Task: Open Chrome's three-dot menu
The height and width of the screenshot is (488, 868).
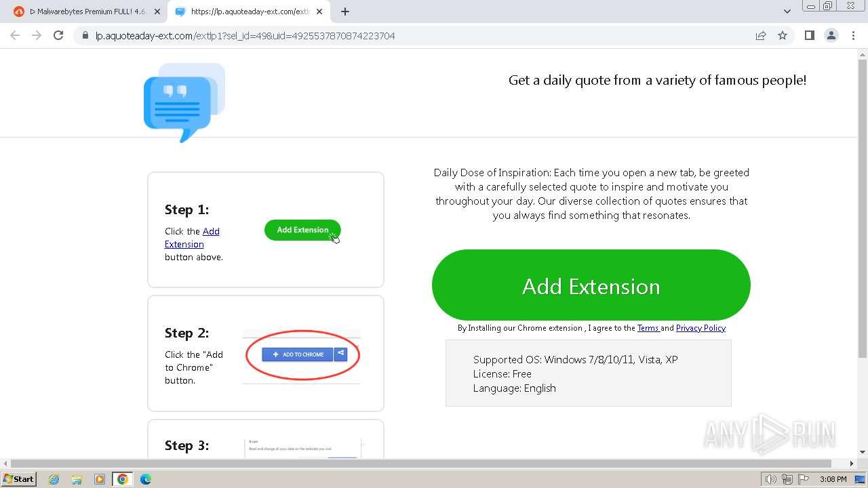Action: click(x=853, y=35)
